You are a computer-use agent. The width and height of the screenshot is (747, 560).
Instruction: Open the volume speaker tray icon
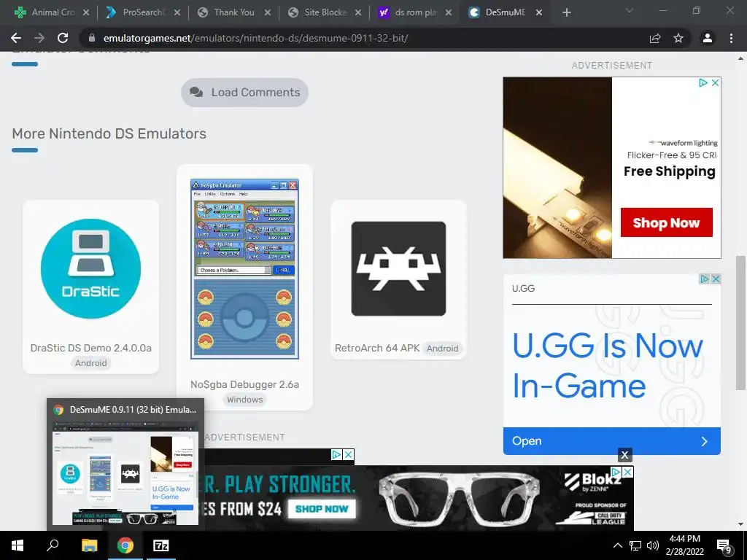pos(653,545)
